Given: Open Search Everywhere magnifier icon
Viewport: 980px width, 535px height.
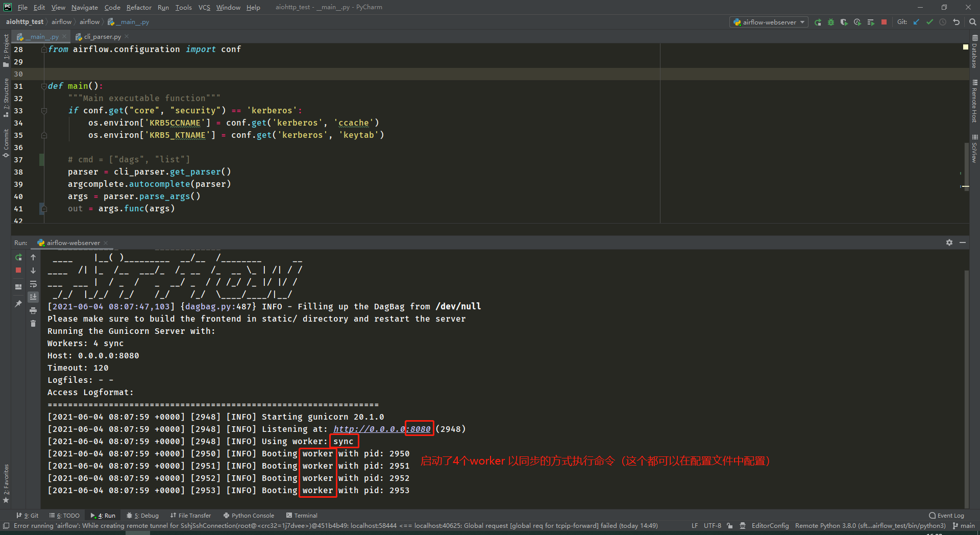Looking at the screenshot, I should [972, 22].
